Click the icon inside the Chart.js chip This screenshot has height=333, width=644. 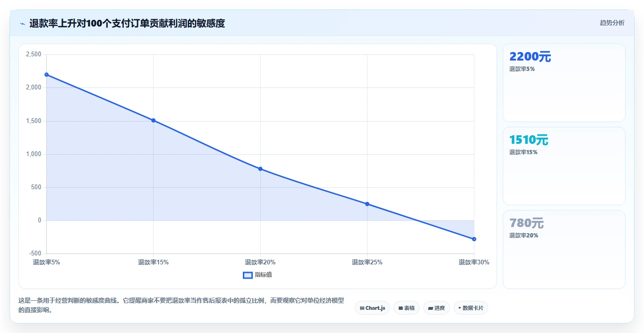(362, 308)
